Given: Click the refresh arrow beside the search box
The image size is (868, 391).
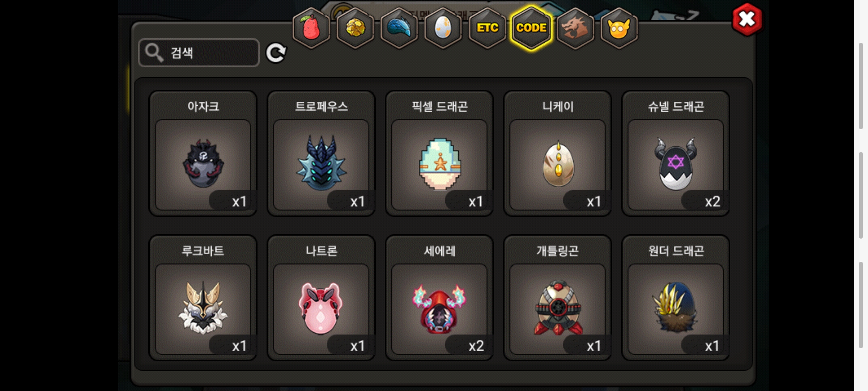Looking at the screenshot, I should click(x=276, y=53).
